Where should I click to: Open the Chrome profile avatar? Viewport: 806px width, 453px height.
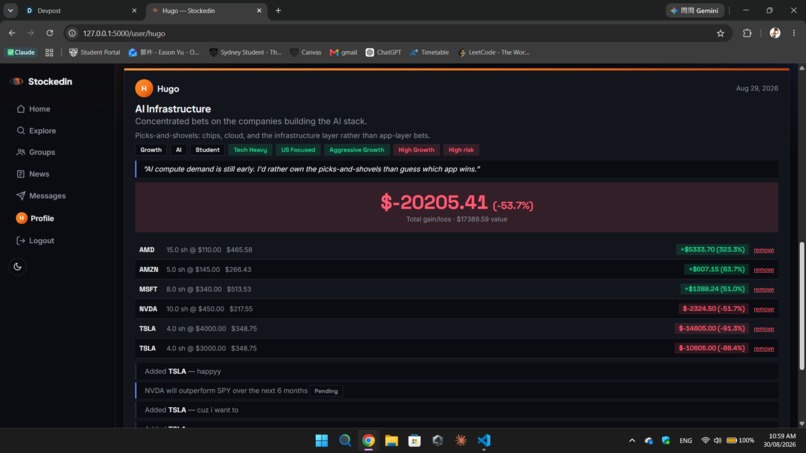pos(775,33)
